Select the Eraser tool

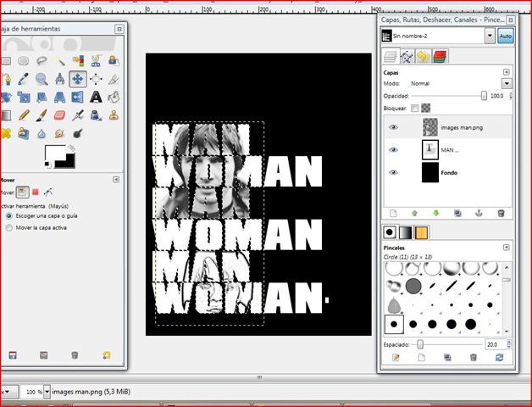pyautogui.click(x=58, y=114)
